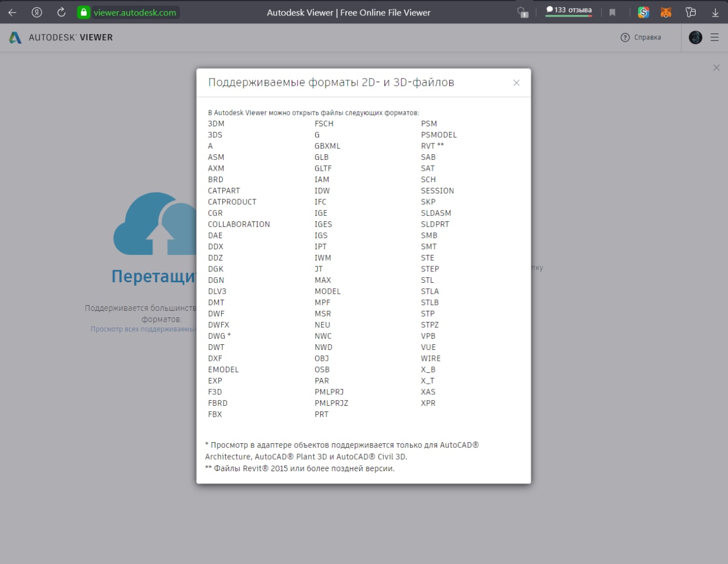Click the COLLABORATION format entry

[x=239, y=224]
